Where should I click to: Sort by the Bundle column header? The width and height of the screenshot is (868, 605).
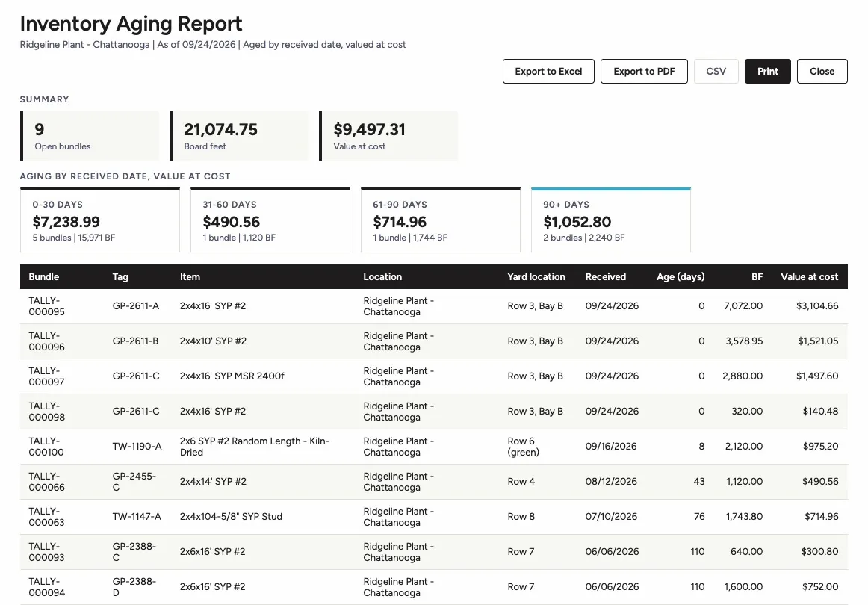[x=44, y=277]
